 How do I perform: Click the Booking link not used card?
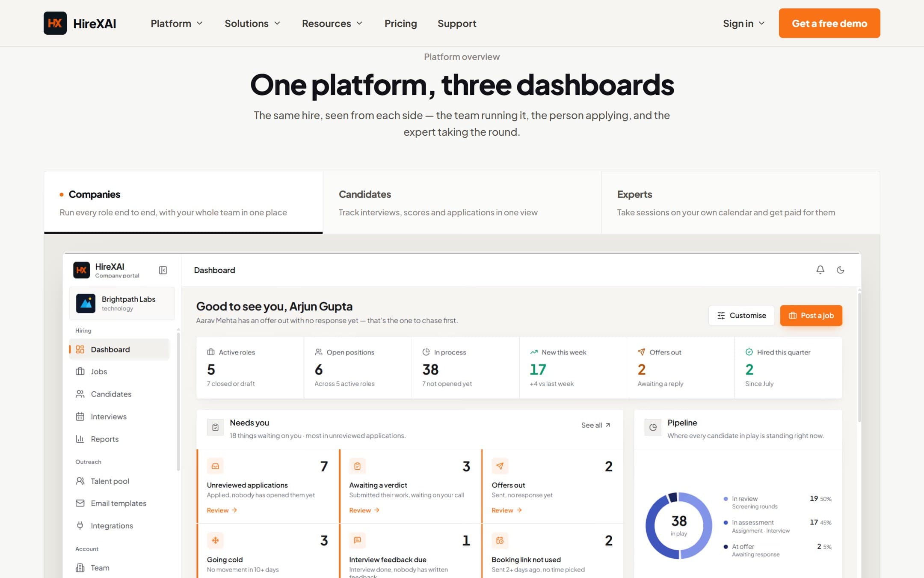552,551
